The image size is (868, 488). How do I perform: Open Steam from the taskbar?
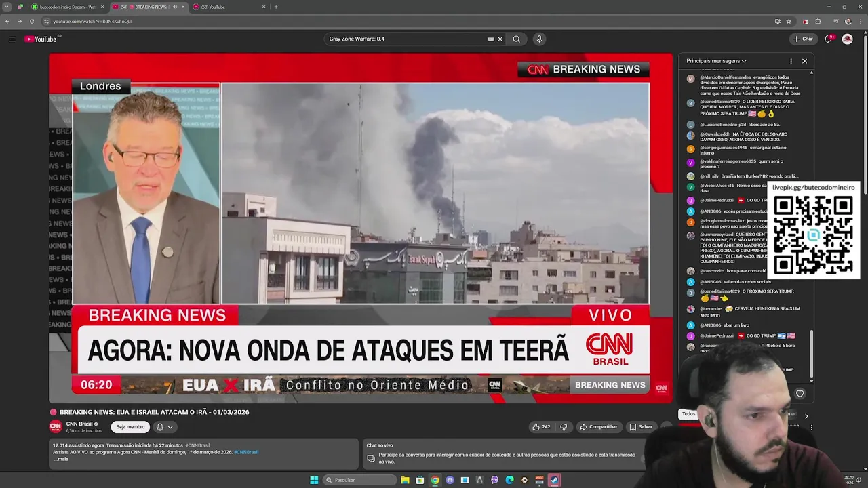[554, 480]
